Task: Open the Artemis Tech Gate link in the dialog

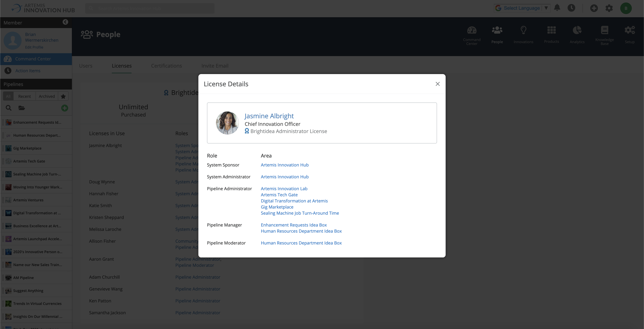Action: [x=279, y=195]
